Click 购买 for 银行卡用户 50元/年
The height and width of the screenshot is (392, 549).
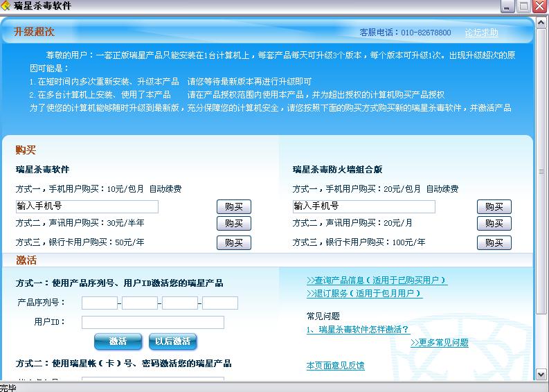234,242
